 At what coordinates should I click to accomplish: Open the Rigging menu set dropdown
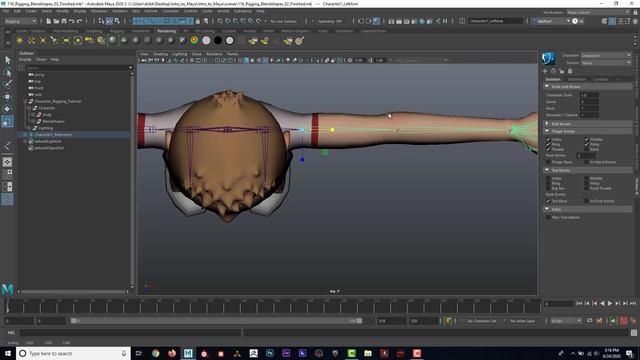pos(21,21)
